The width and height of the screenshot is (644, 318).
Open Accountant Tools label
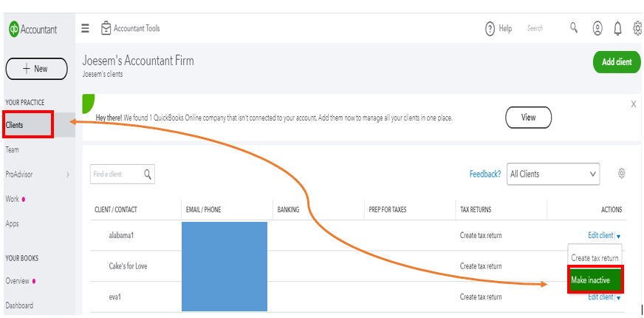(x=137, y=28)
